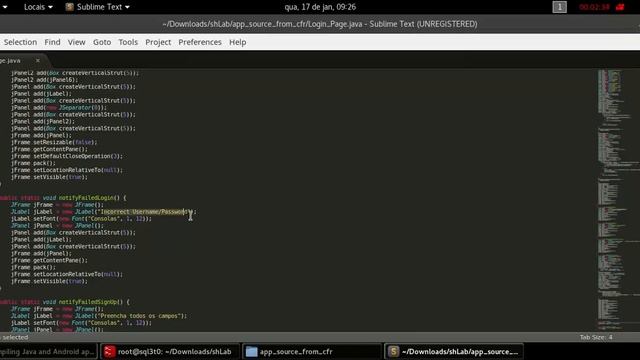Click the Sublime Text icon in top panel
640x360 pixels.
point(70,7)
